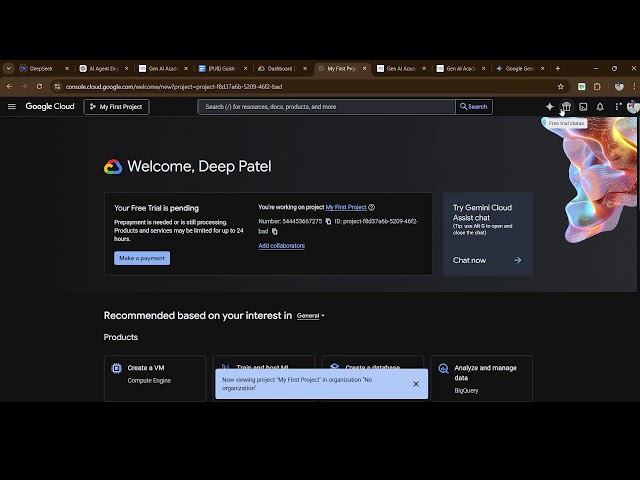
Task: Switch to the AI Agent tab
Action: tap(103, 69)
